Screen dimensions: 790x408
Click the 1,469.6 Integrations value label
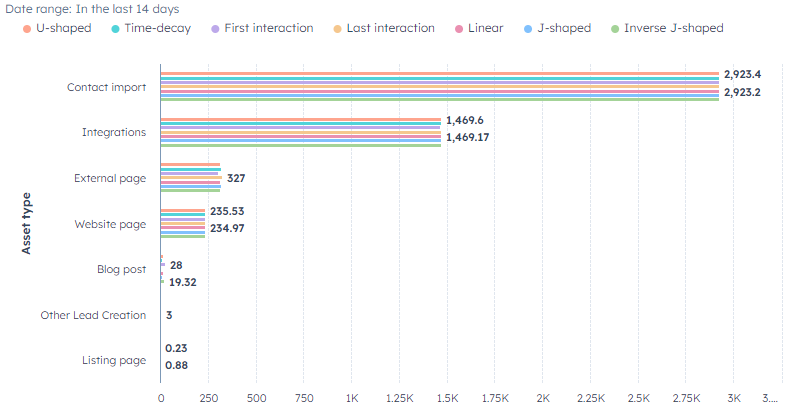(465, 120)
